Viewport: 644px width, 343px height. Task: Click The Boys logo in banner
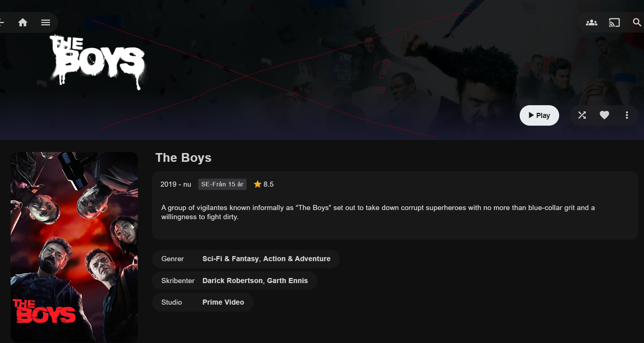[x=98, y=62]
